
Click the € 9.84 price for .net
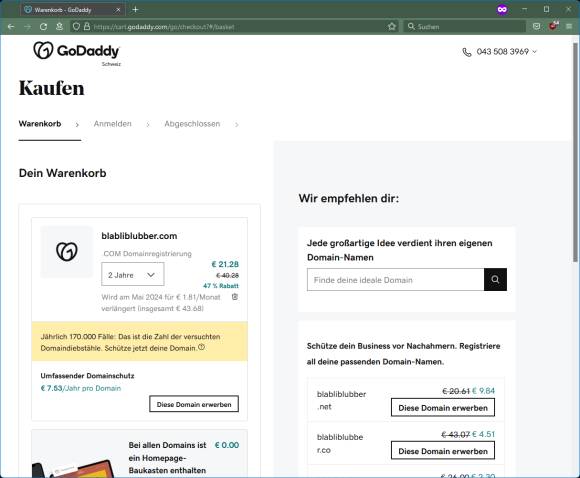(x=483, y=391)
